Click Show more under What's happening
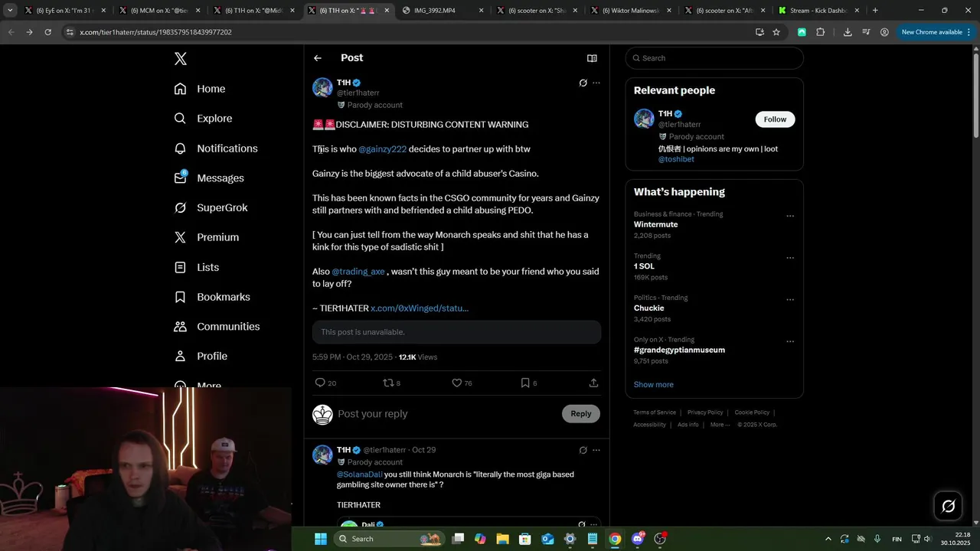Image resolution: width=980 pixels, height=551 pixels. (654, 385)
